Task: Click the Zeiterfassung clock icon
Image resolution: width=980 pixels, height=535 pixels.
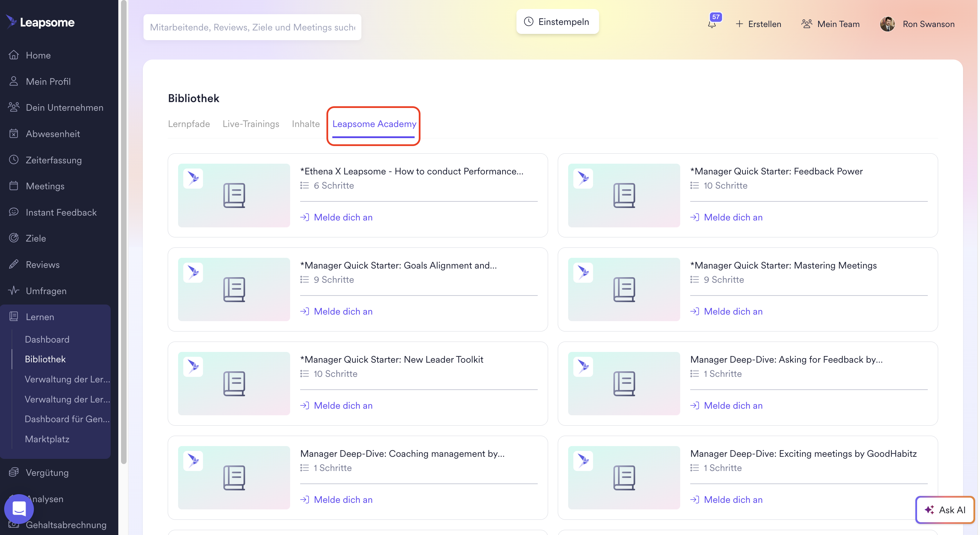Action: pos(14,160)
